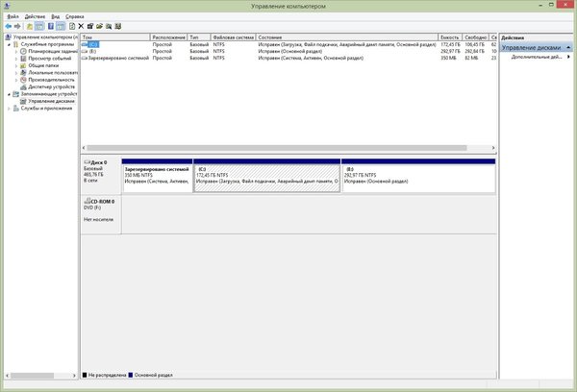The width and height of the screenshot is (577, 392).
Task: Click the volume list scroll left arrow
Action: (x=84, y=148)
